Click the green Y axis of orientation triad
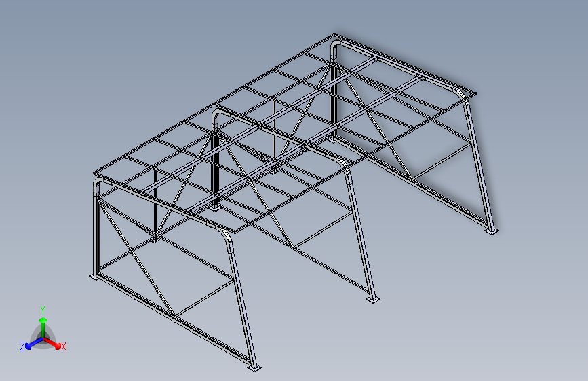This screenshot has height=381, width=588. (43, 327)
